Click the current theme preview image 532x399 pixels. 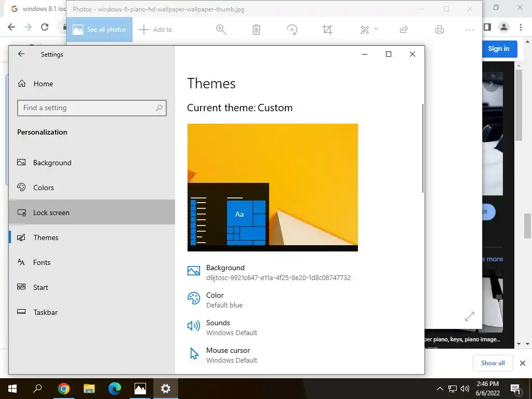coord(272,187)
